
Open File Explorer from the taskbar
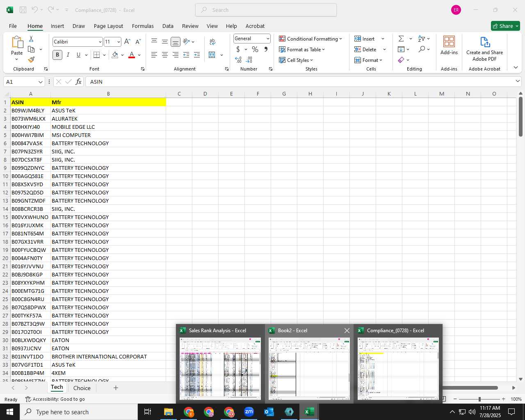click(x=168, y=412)
